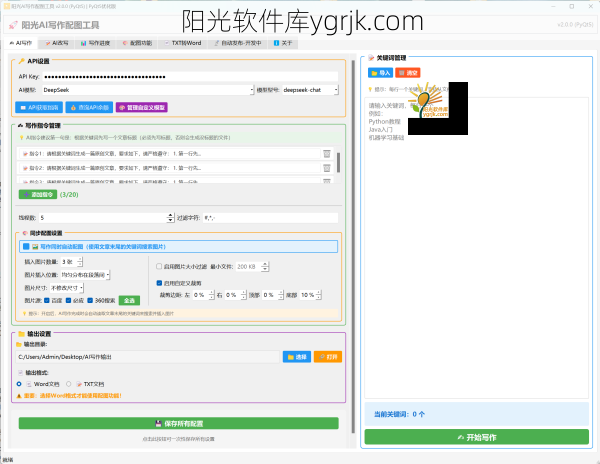
Task: Open 管理自定义模型 purple button
Action: coord(142,107)
